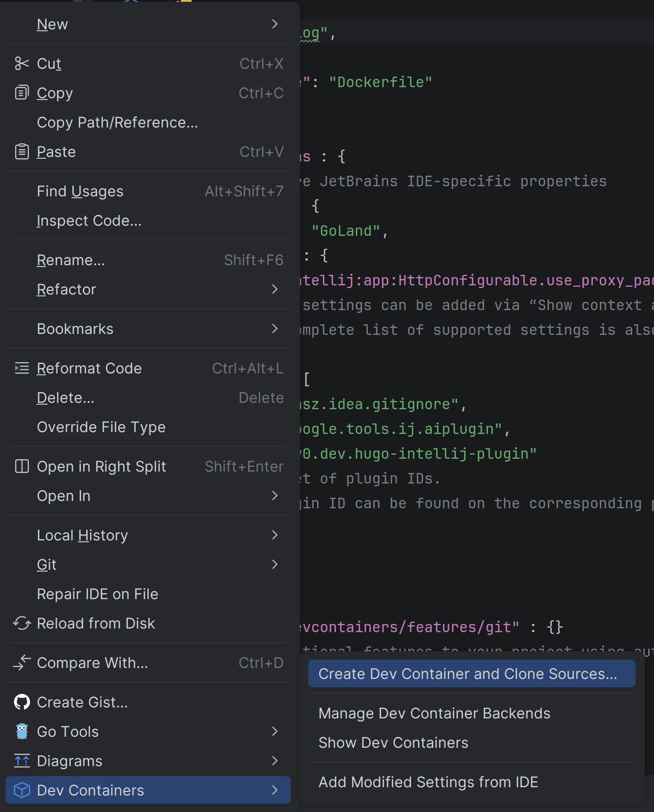This screenshot has height=812, width=654.
Task: Click the Open in Right Split icon
Action: [x=22, y=466]
